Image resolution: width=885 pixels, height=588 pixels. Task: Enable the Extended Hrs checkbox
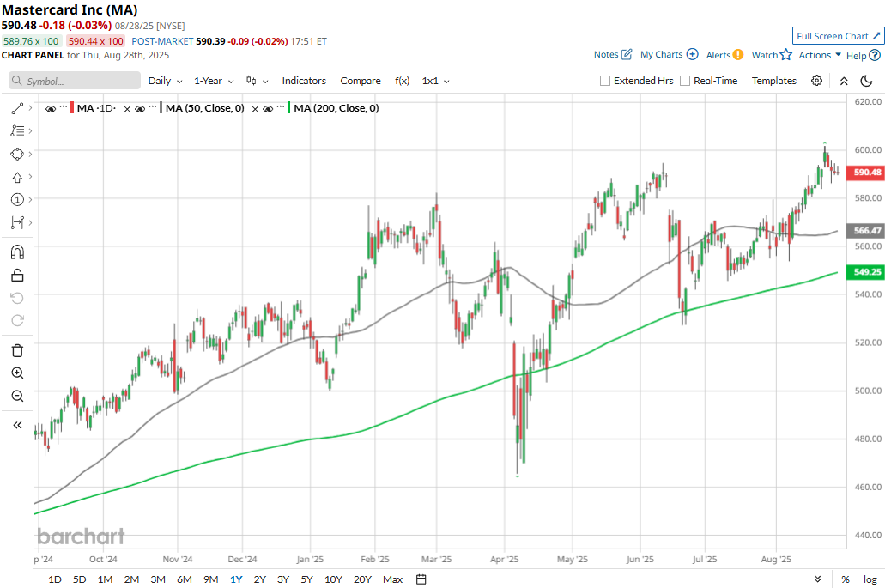click(605, 81)
